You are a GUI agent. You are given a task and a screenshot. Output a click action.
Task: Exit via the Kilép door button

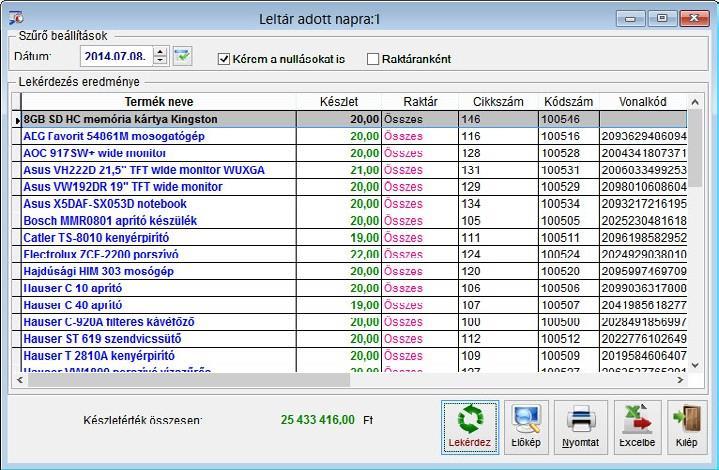[x=687, y=427]
